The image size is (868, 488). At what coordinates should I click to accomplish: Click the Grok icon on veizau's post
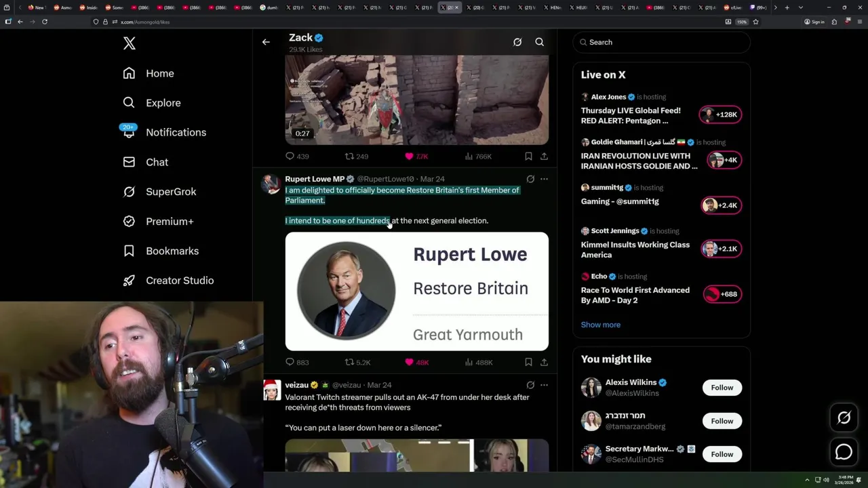tap(530, 385)
